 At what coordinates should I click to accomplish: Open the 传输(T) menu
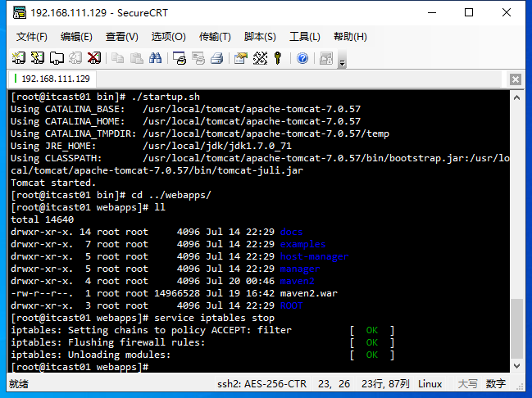coord(215,37)
